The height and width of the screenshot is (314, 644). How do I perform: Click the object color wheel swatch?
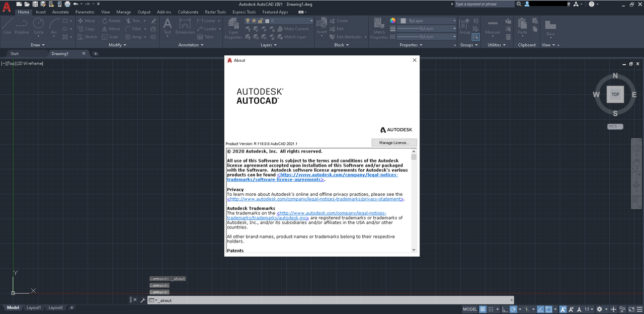pos(393,21)
